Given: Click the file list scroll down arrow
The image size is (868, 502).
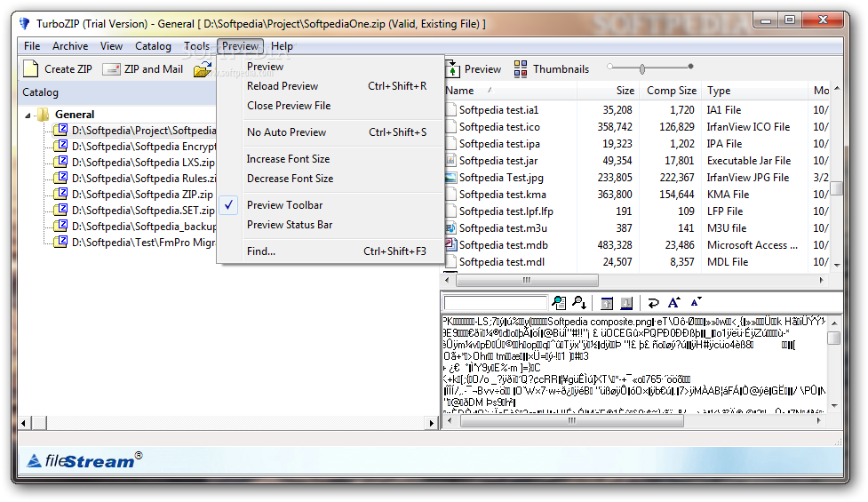Looking at the screenshot, I should click(x=837, y=265).
